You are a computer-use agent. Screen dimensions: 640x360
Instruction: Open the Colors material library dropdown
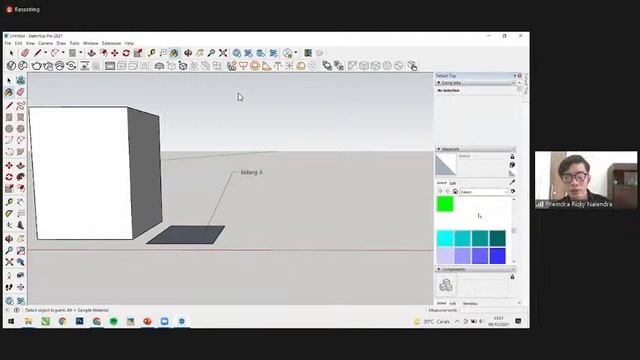[484, 191]
